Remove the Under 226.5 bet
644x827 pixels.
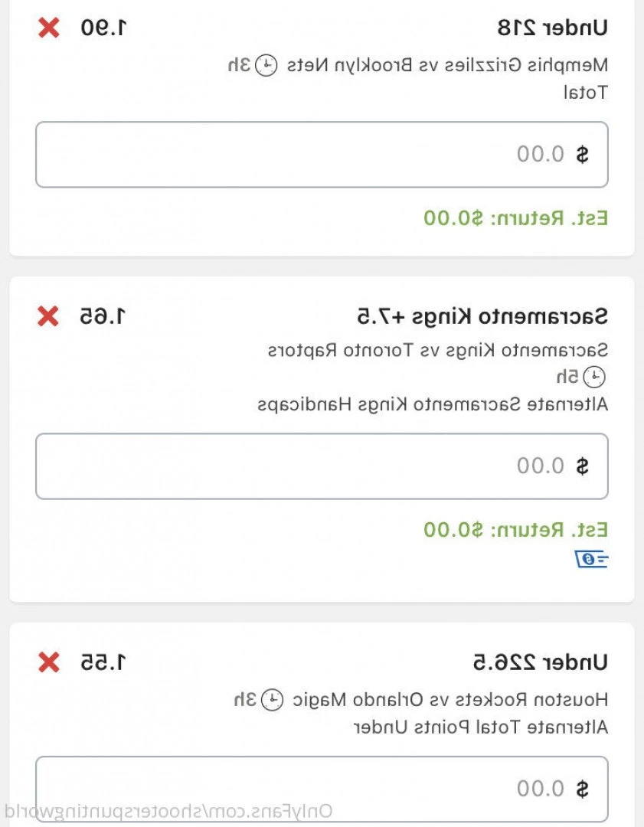point(49,662)
